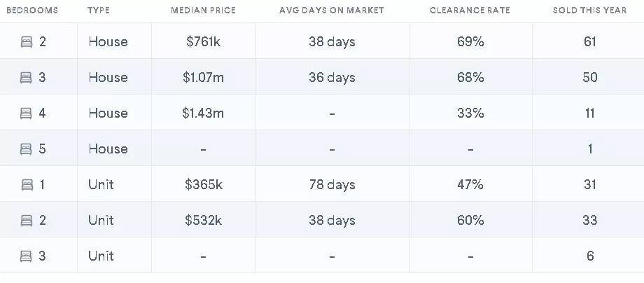The height and width of the screenshot is (283, 644).
Task: Click the 78 days on market value
Action: tap(332, 185)
